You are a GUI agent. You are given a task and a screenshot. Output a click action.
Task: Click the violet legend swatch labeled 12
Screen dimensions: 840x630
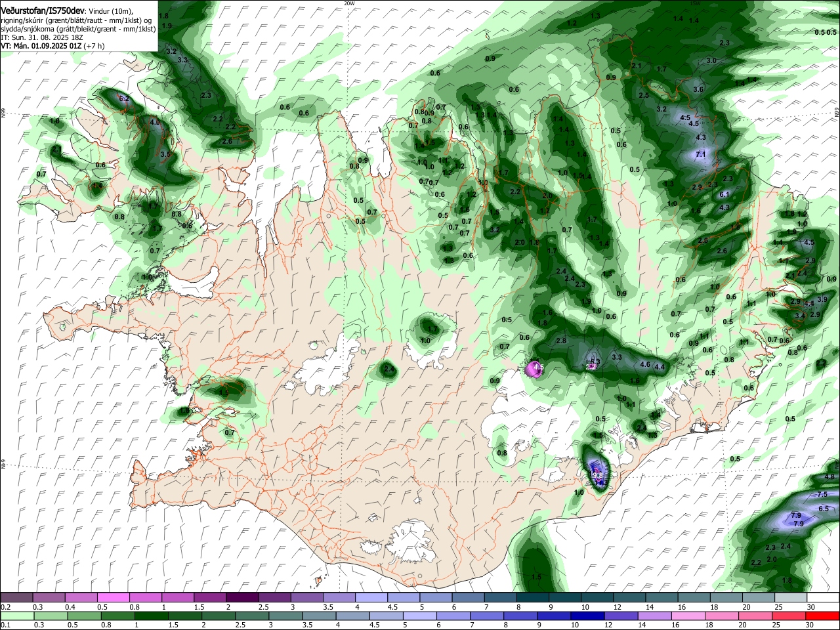pos(621,616)
